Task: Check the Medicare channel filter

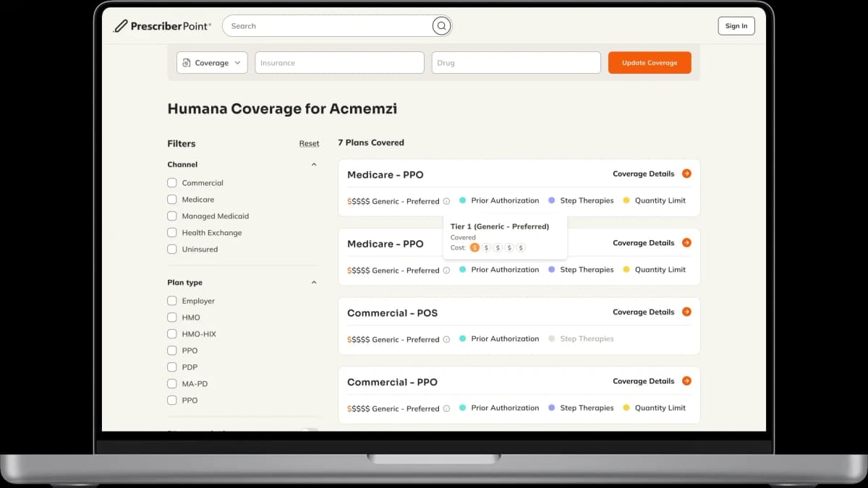Action: tap(171, 199)
